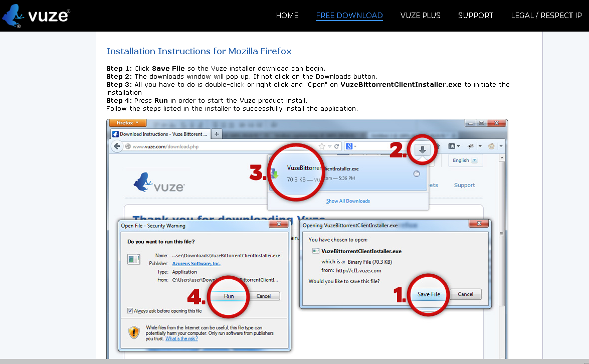Click the reload page icon
Image resolution: width=589 pixels, height=364 pixels.
pos(336,146)
